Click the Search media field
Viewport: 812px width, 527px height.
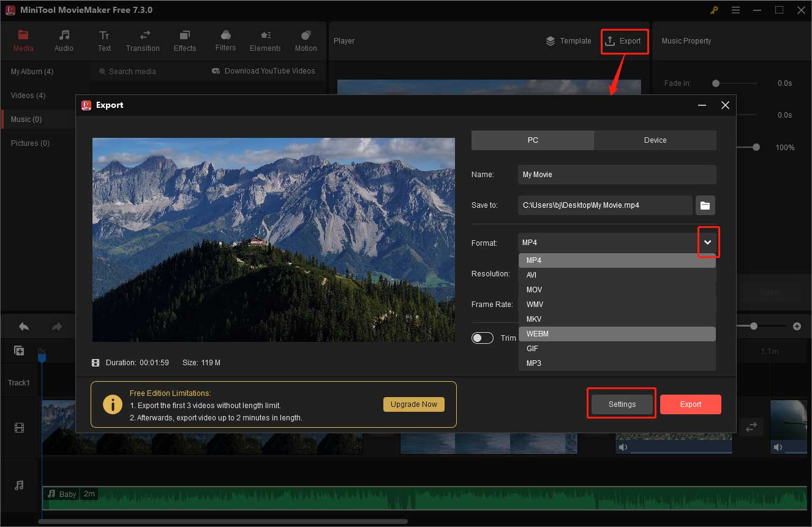(x=147, y=71)
